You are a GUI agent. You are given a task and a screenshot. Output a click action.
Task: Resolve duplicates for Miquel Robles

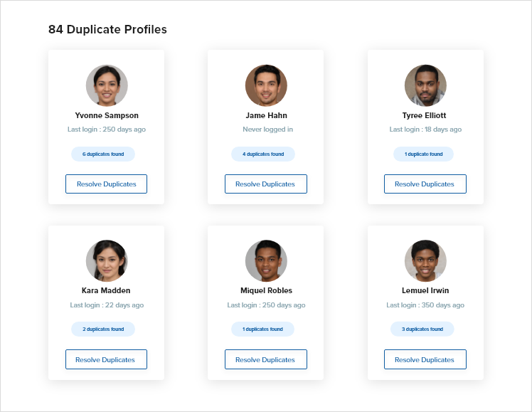pyautogui.click(x=266, y=359)
